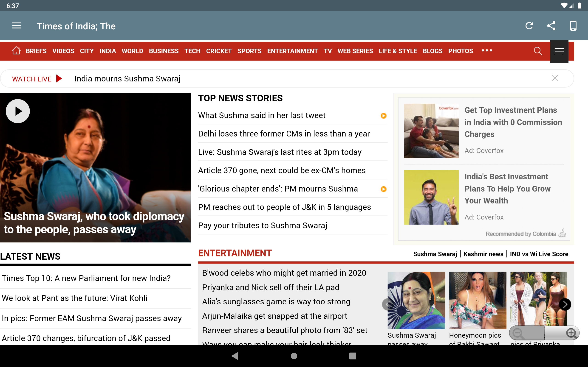This screenshot has height=367, width=588.
Task: Open search
Action: point(537,51)
